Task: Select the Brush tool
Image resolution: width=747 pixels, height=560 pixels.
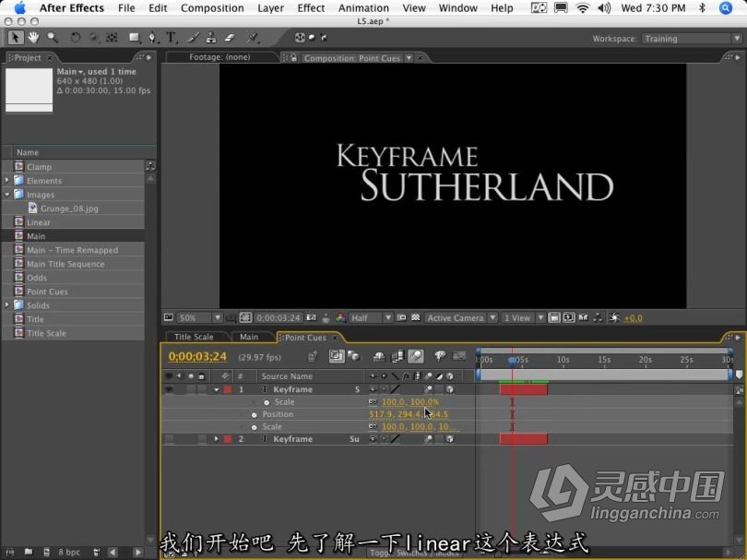Action: point(193,38)
